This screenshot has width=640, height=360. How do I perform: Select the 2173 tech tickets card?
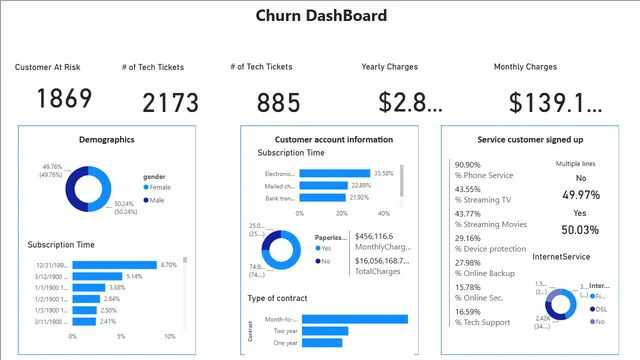pyautogui.click(x=171, y=102)
